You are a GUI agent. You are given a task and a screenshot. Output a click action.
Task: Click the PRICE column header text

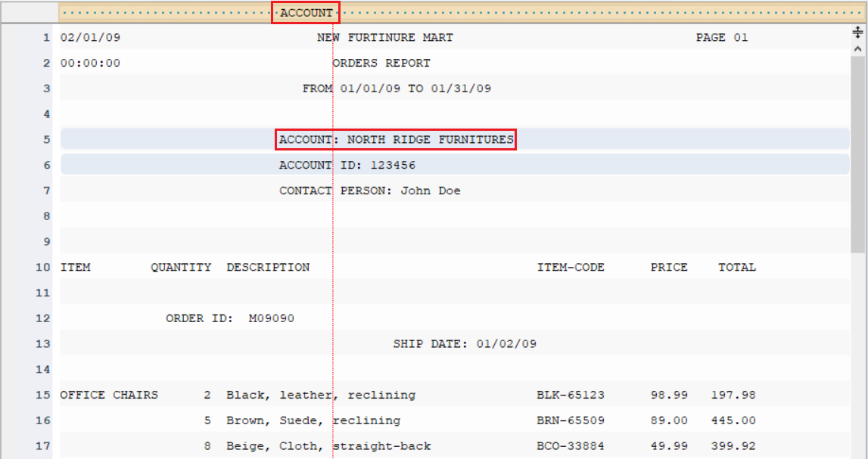669,268
